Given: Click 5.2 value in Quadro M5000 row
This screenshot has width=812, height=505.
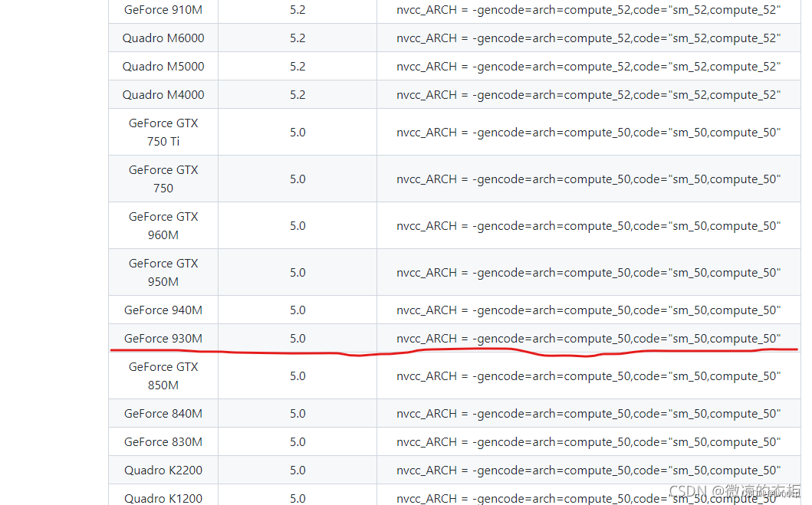Looking at the screenshot, I should click(x=298, y=67).
